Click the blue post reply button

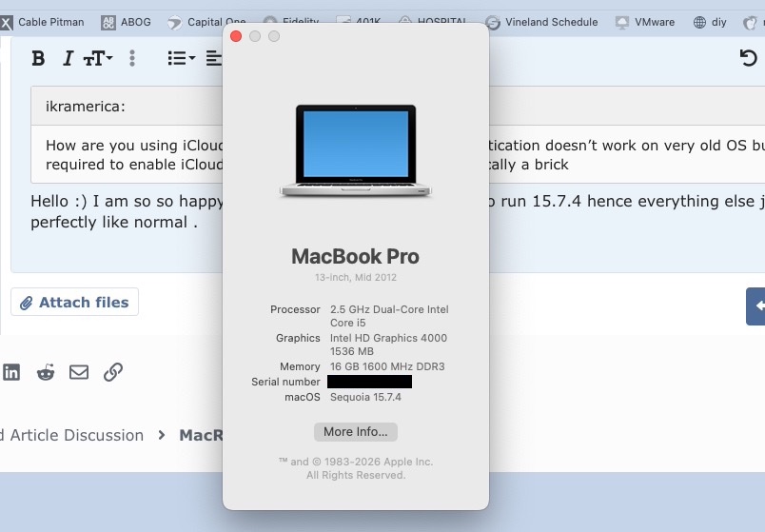[x=755, y=306]
